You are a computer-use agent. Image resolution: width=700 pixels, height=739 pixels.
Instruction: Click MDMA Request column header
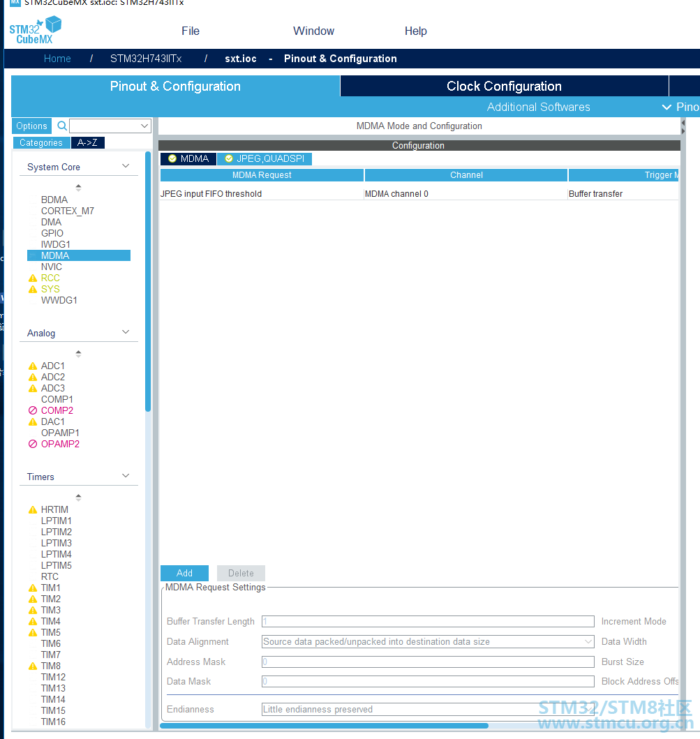pos(262,175)
